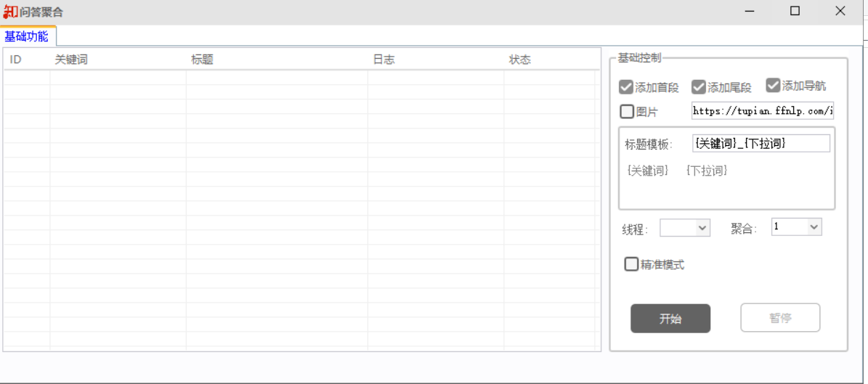Viewport: 868px width, 384px height.
Task: Uncheck the 添加尾段 checkbox
Action: pos(699,87)
